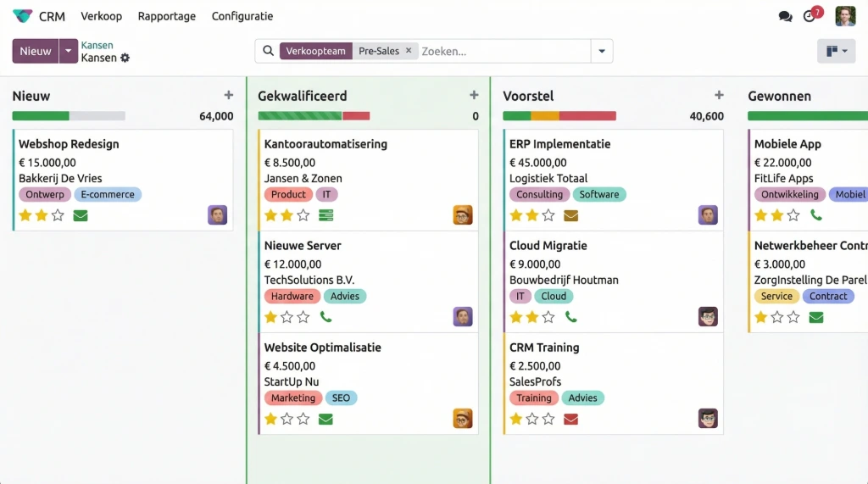Viewport: 868px width, 484px height.
Task: Open the Rapportage menu
Action: [x=166, y=16]
